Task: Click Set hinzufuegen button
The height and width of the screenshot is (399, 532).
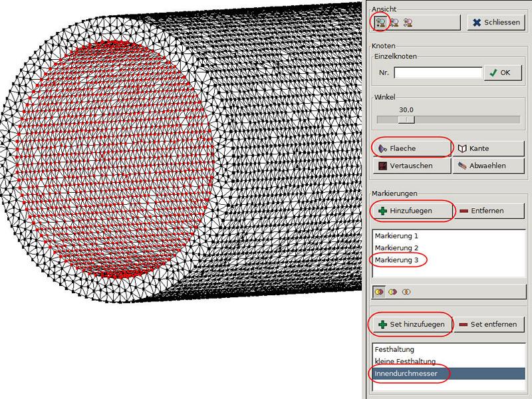Action: [412, 325]
